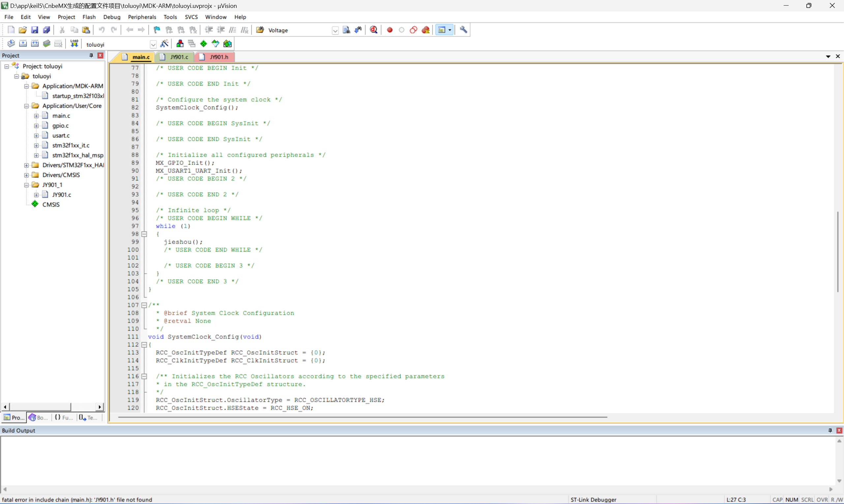Screen dimensions: 844x504
Task: Switch to the JY901.c editor tab
Action: click(175, 57)
